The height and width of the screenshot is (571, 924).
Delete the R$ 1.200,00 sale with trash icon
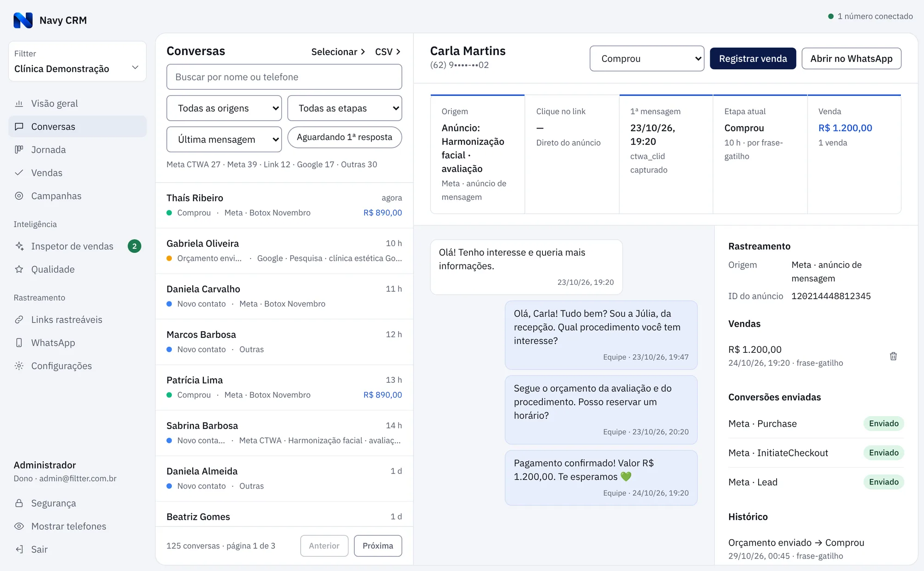pyautogui.click(x=893, y=356)
